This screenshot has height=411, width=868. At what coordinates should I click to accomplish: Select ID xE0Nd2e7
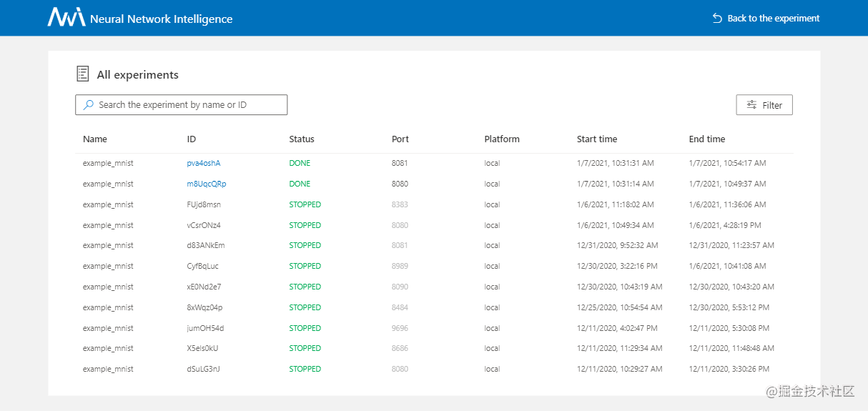click(x=204, y=287)
